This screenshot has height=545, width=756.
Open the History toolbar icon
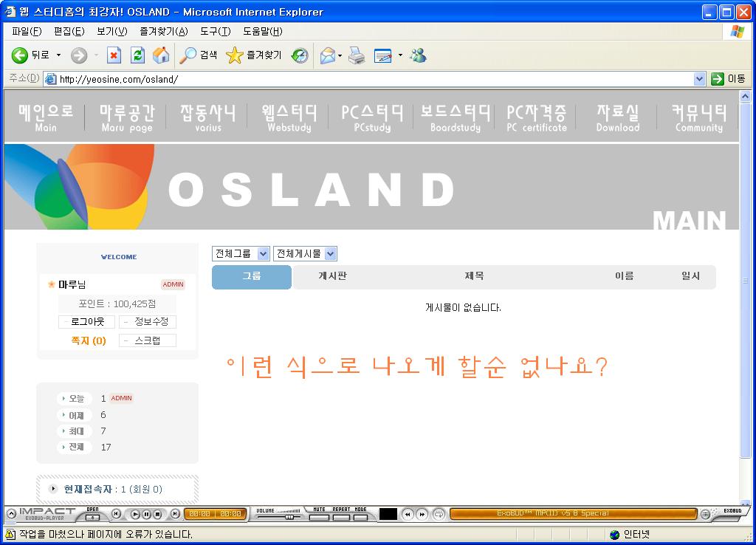(300, 55)
